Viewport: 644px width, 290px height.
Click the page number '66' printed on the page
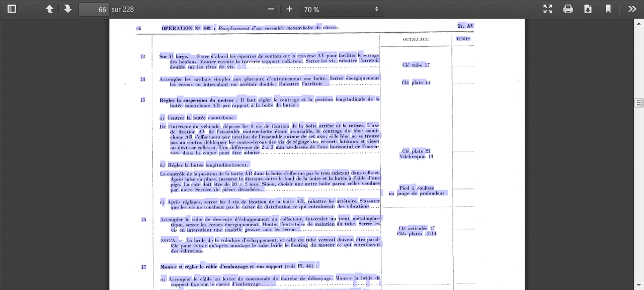pos(139,29)
